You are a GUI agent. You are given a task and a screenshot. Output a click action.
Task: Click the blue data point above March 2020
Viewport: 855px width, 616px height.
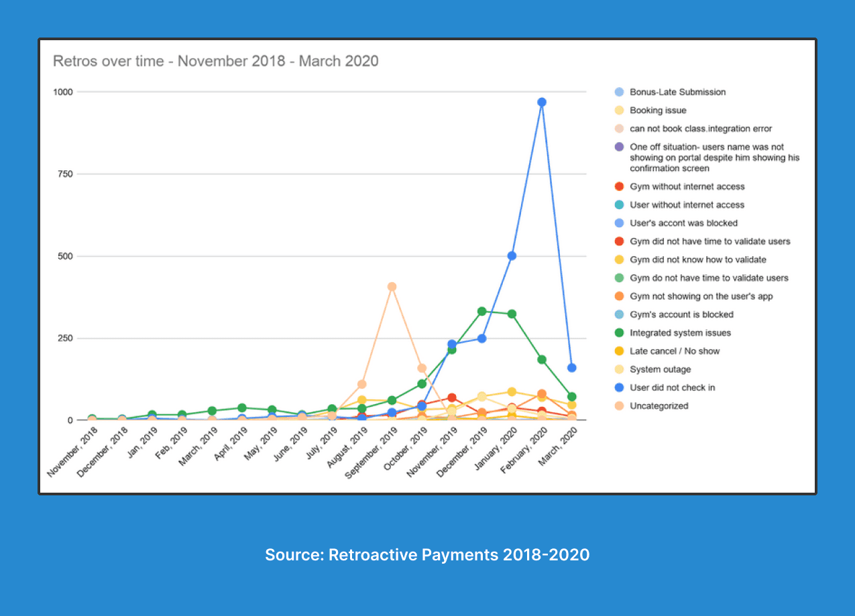[572, 367]
